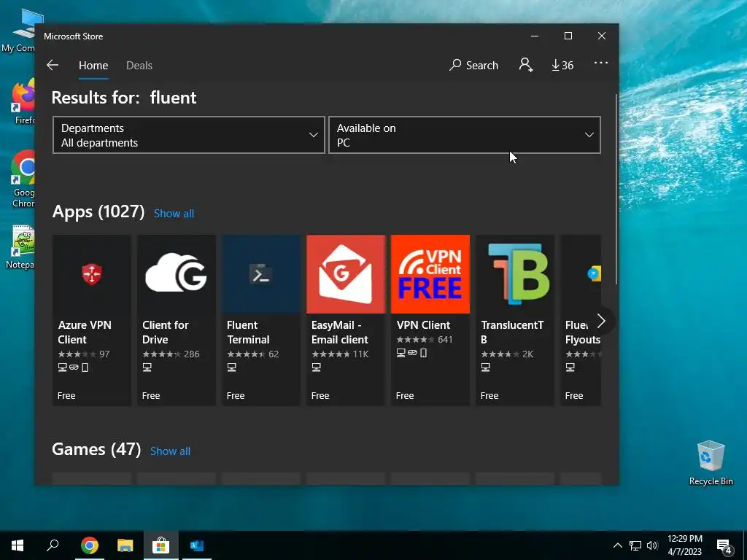Show all Games results
Viewport: 747px width, 560px height.
point(170,451)
